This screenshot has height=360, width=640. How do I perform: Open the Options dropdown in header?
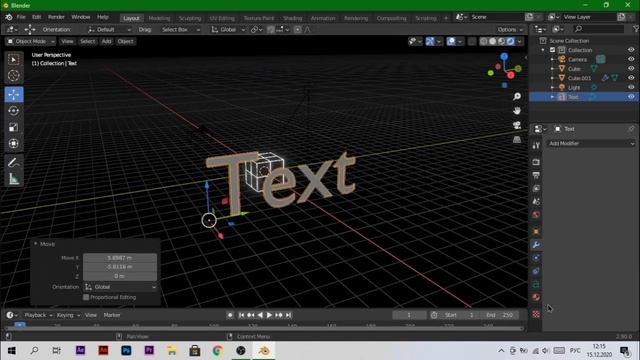(510, 29)
